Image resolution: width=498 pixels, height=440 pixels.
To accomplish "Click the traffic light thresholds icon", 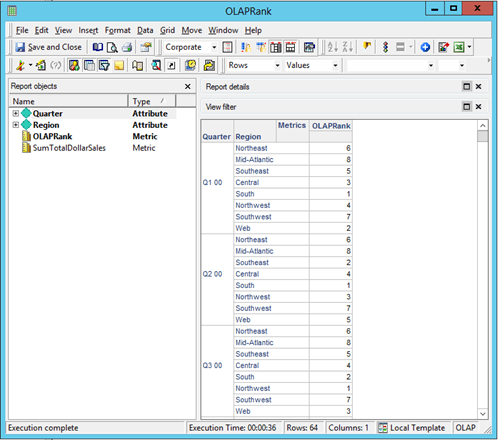I will pos(385,47).
